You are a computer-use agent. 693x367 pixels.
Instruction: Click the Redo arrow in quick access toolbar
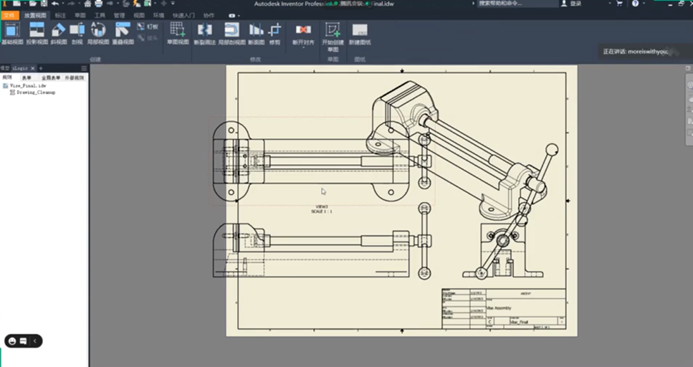71,4
